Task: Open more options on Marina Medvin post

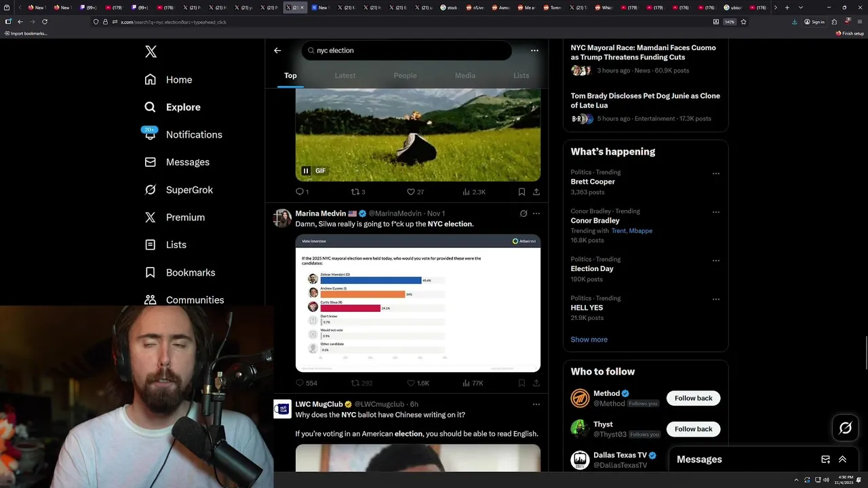Action: [536, 213]
